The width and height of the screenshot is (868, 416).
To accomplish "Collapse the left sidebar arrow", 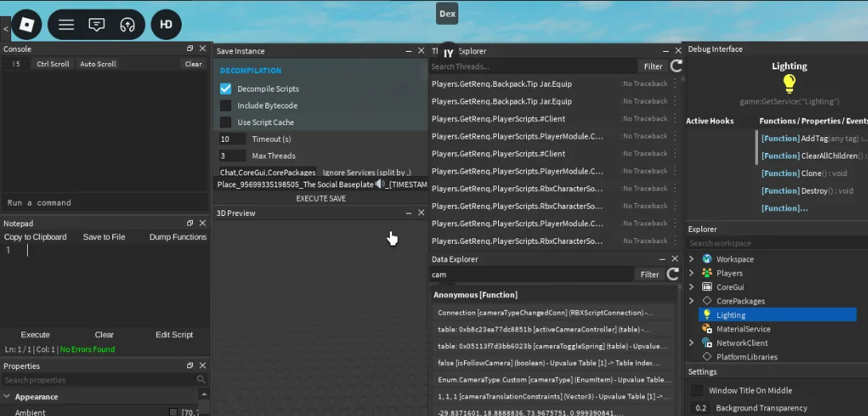I will tap(5, 29).
